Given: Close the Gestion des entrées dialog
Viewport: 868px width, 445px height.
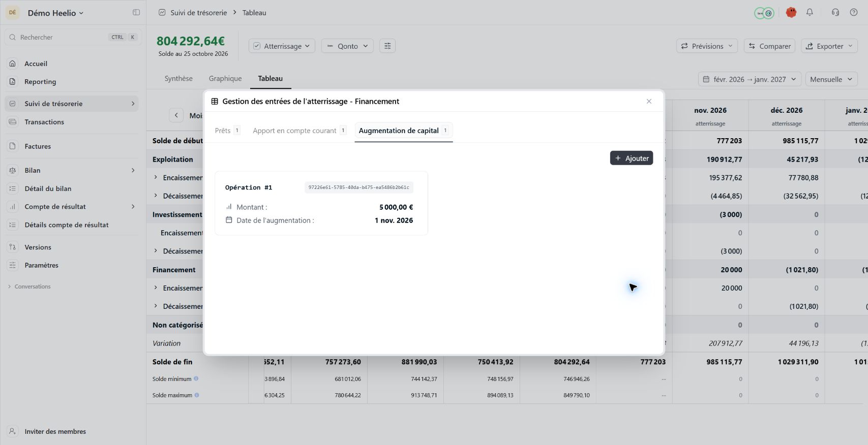Looking at the screenshot, I should tap(649, 102).
